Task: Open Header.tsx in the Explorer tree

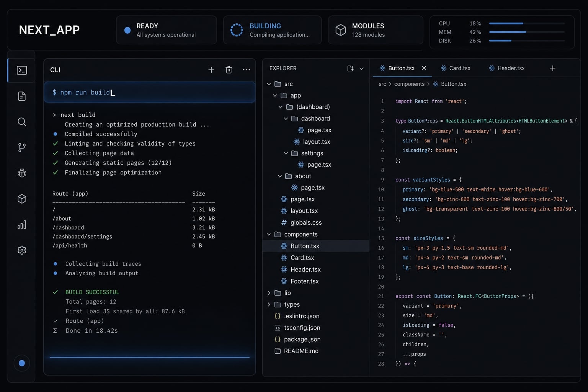Action: [316, 269]
